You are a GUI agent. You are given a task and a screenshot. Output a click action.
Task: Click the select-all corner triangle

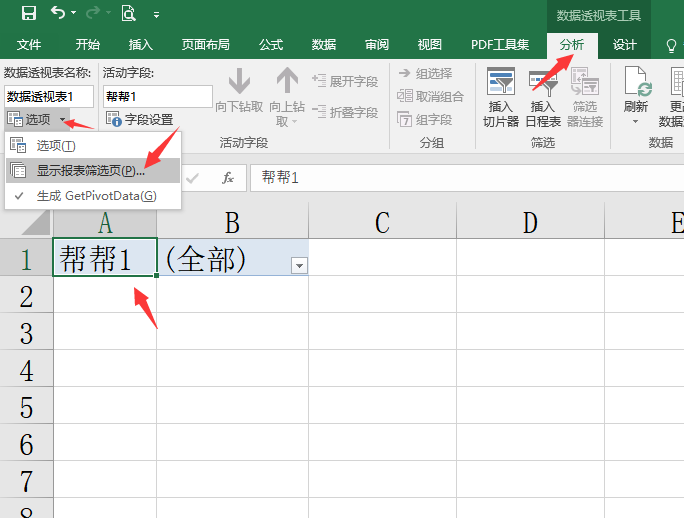pyautogui.click(x=36, y=223)
